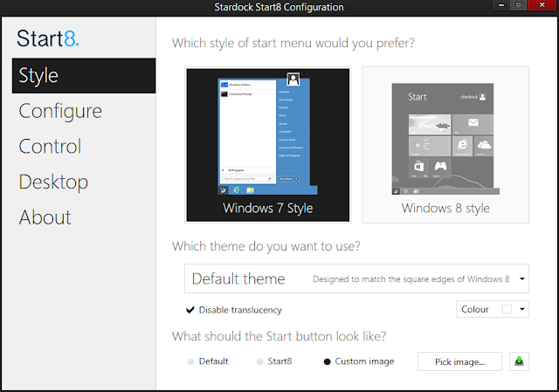The height and width of the screenshot is (392, 559).
Task: Click the green download images icon
Action: coord(519,361)
